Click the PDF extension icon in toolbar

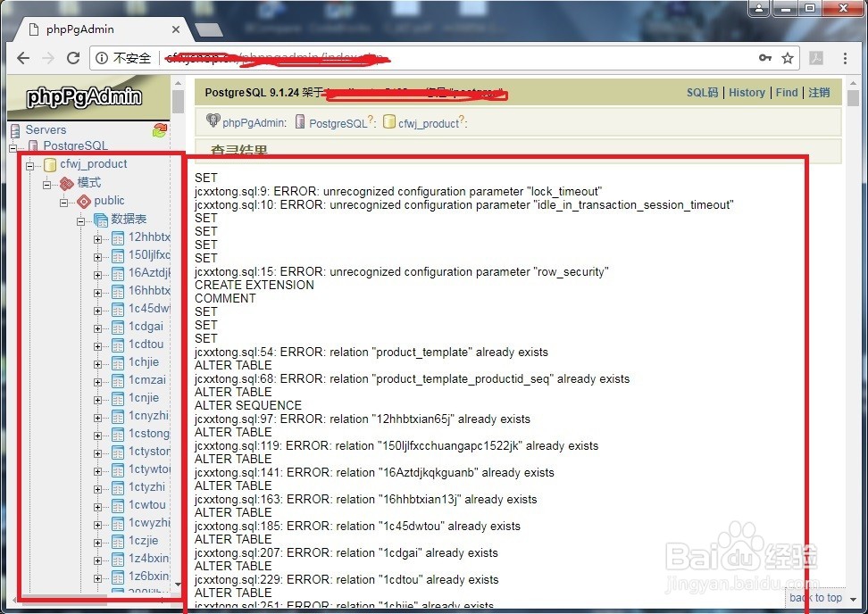tap(816, 57)
